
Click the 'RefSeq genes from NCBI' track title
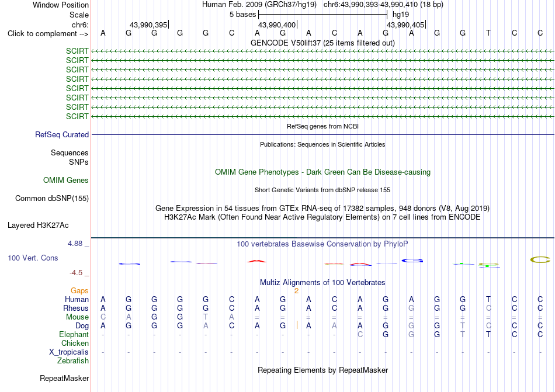click(323, 126)
